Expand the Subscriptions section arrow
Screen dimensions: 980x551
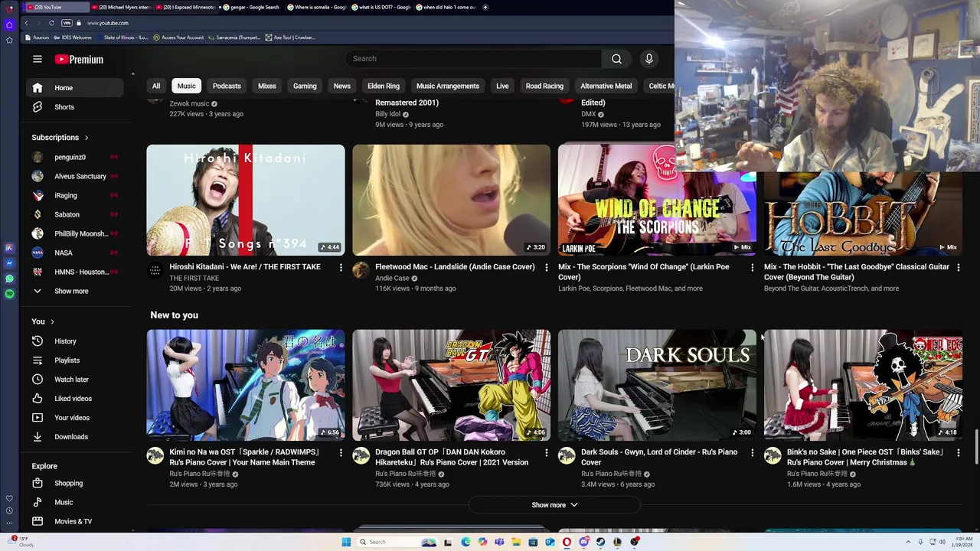87,138
